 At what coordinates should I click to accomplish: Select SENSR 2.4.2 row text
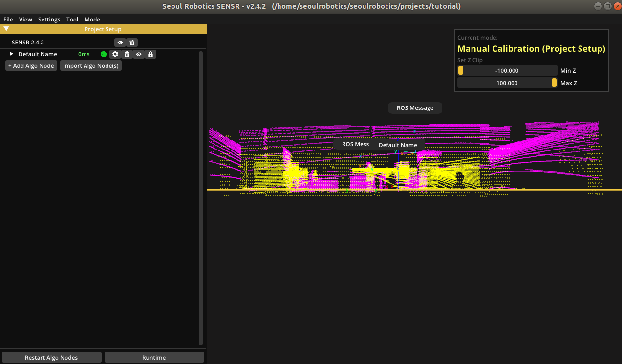pyautogui.click(x=28, y=43)
